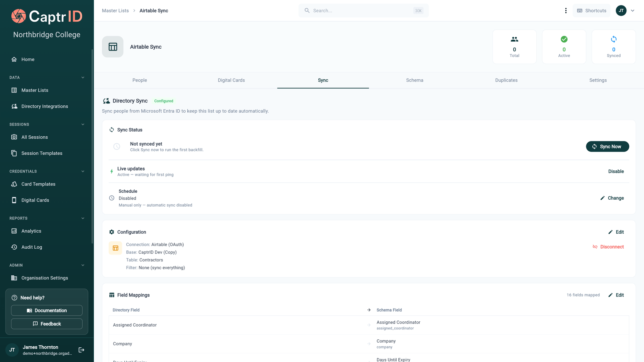644x362 pixels.
Task: Open Card Templates page
Action: coord(38,184)
